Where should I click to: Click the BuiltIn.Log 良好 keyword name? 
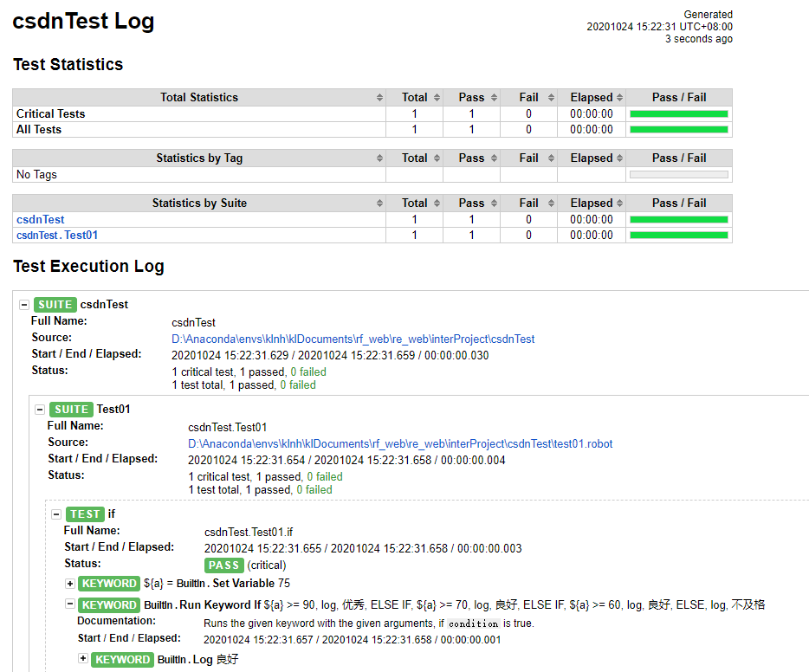point(198,660)
